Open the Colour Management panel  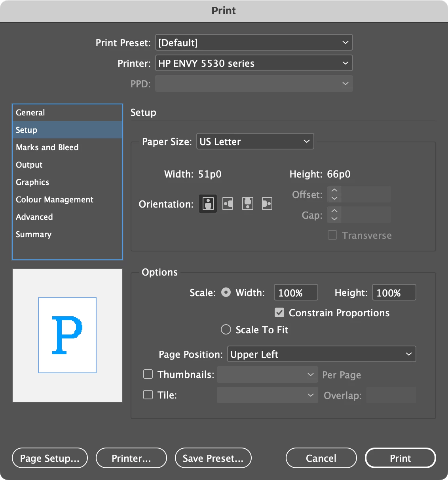tap(67, 200)
